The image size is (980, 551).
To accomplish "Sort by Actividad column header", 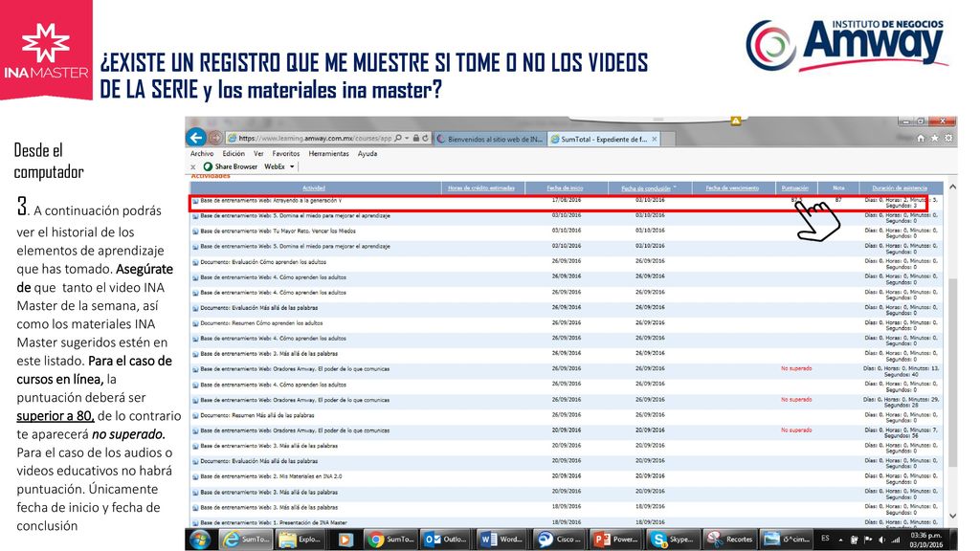I will coord(314,188).
